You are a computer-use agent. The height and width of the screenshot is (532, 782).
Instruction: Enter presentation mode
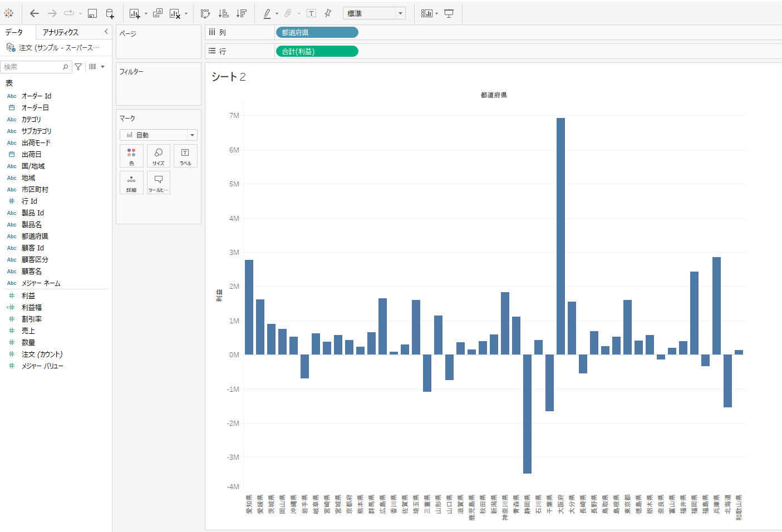449,13
